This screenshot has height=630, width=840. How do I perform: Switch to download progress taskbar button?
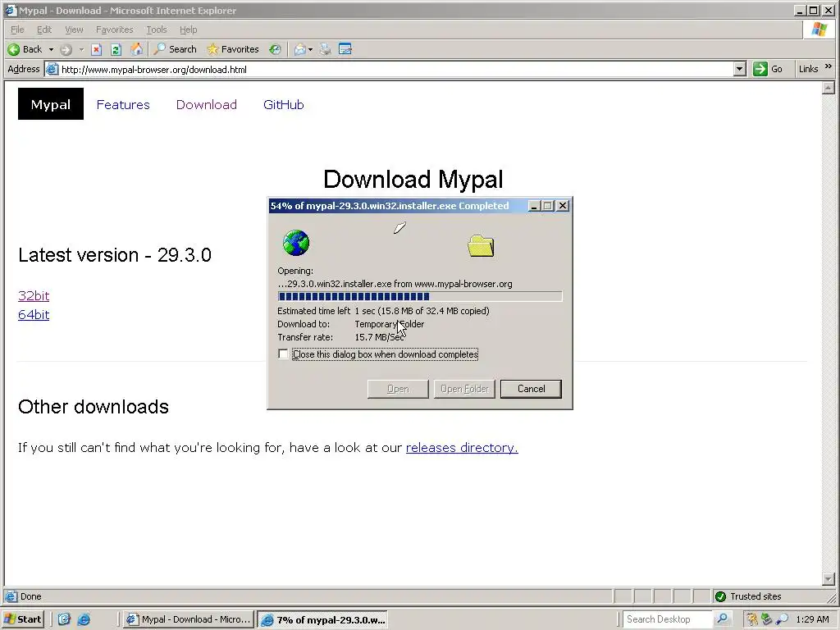point(322,620)
